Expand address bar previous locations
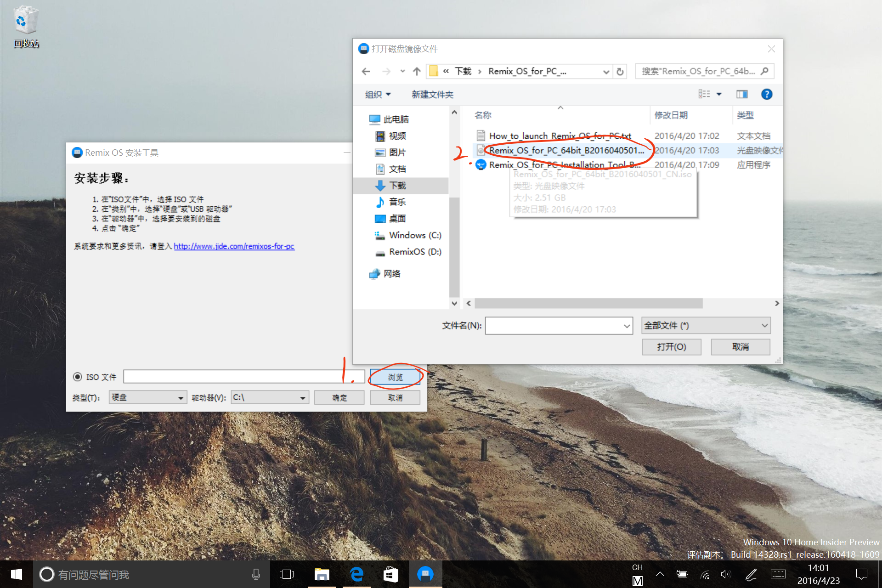This screenshot has width=882, height=588. [606, 71]
